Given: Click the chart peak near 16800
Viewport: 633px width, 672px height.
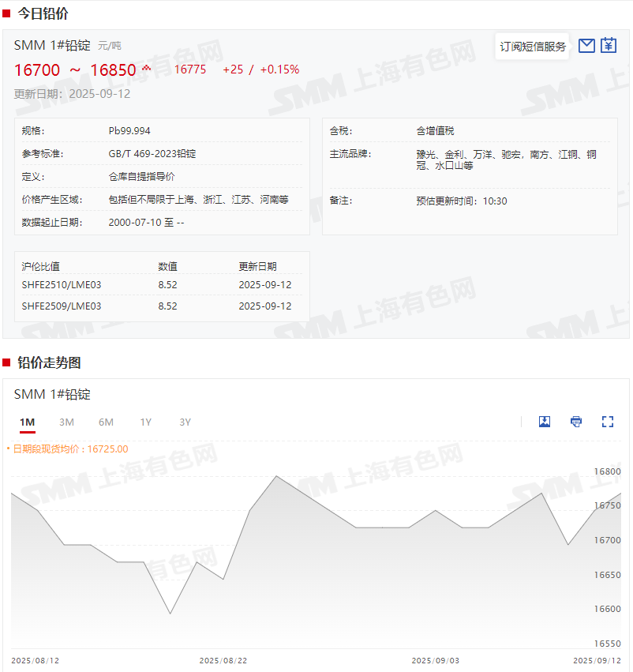Looking at the screenshot, I should pyautogui.click(x=276, y=476).
